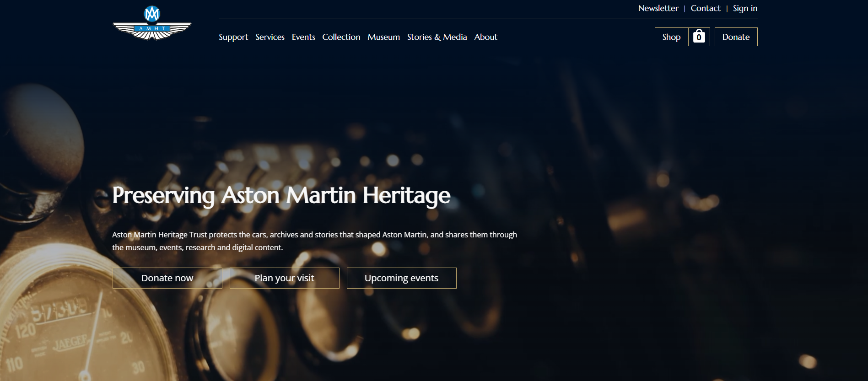Open Stories & Media menu
Screen dimensions: 868x381
coord(437,37)
